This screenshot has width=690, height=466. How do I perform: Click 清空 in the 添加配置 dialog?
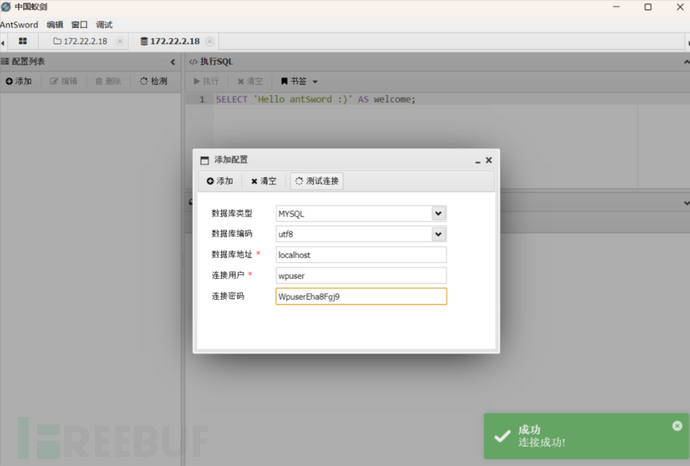[x=264, y=181]
